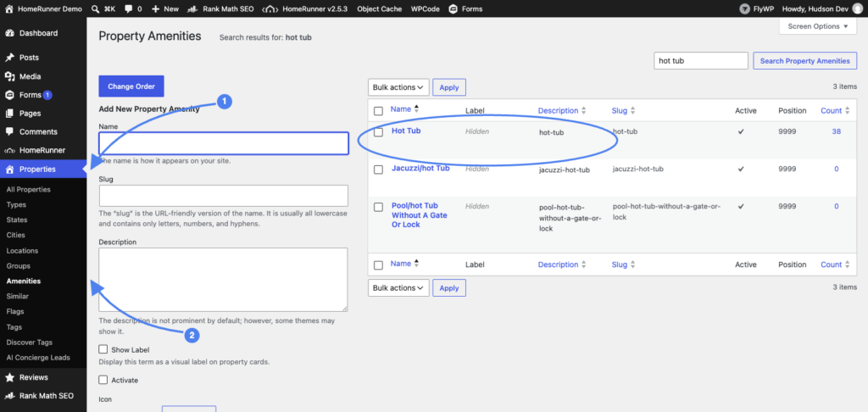The height and width of the screenshot is (412, 868).
Task: Open the Similar submenu item
Action: pyautogui.click(x=17, y=296)
